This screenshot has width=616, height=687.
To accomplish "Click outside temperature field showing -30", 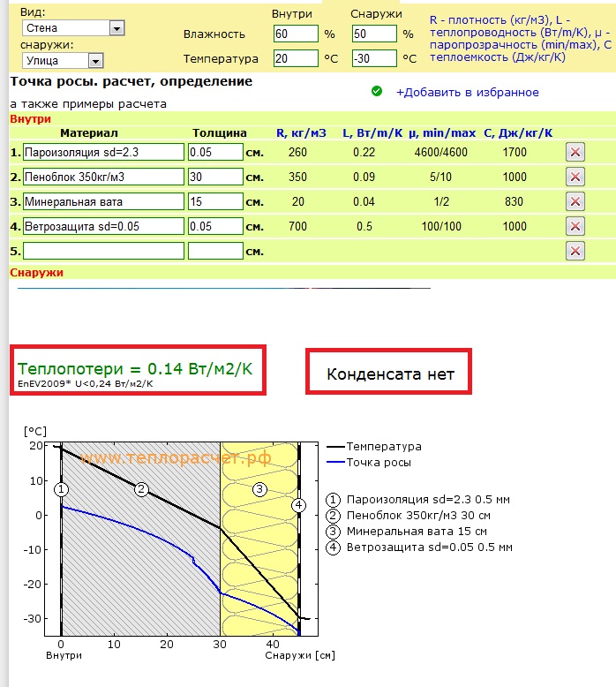I will pos(374,58).
